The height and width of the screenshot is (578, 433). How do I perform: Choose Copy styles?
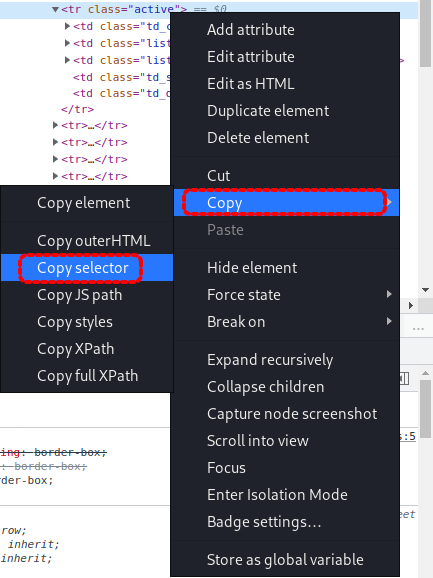[x=87, y=322]
